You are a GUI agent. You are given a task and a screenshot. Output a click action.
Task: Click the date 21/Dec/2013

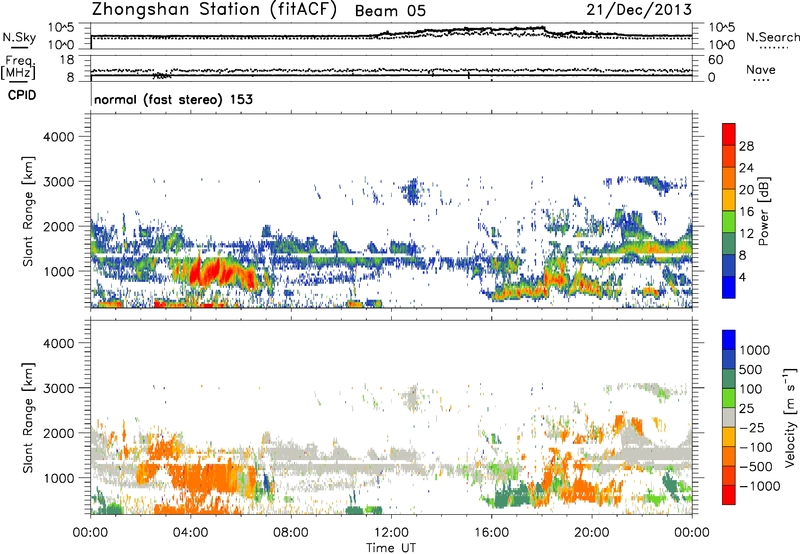pyautogui.click(x=639, y=9)
